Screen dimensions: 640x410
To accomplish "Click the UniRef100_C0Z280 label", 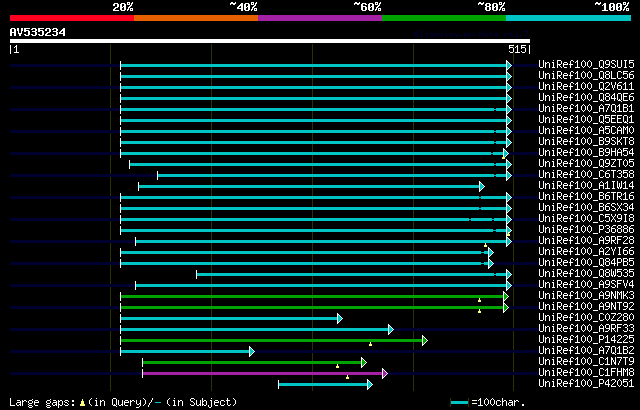I will (x=586, y=318).
